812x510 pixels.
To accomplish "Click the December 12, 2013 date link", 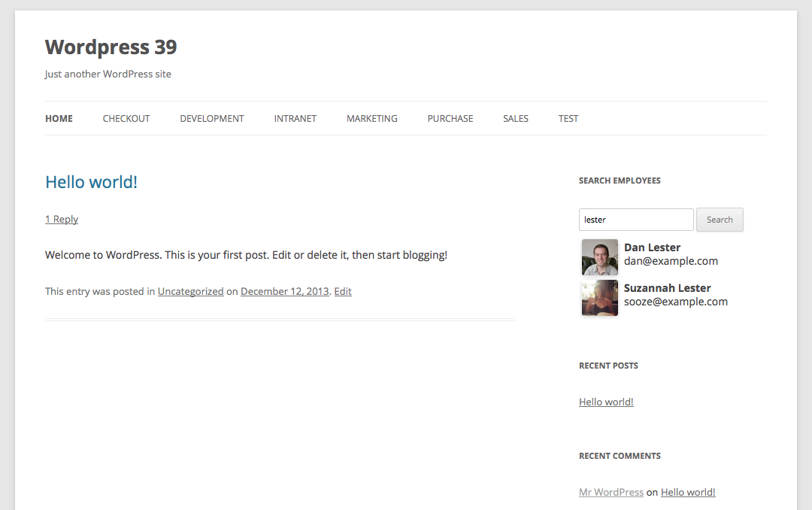I will [284, 291].
